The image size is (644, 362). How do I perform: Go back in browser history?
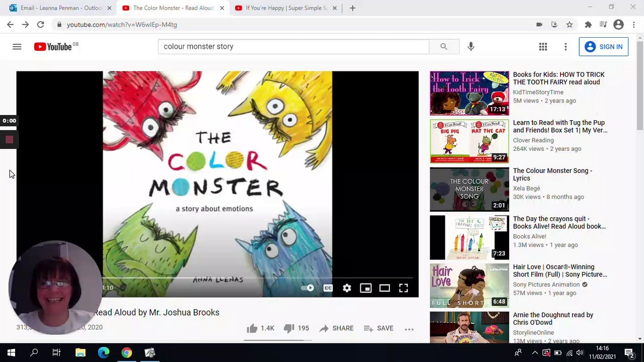tap(10, 24)
